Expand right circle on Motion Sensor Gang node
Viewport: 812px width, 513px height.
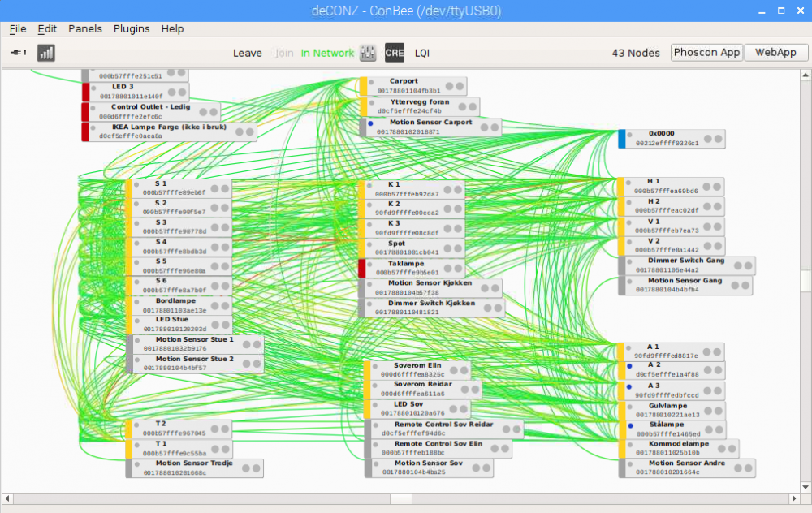pos(745,285)
